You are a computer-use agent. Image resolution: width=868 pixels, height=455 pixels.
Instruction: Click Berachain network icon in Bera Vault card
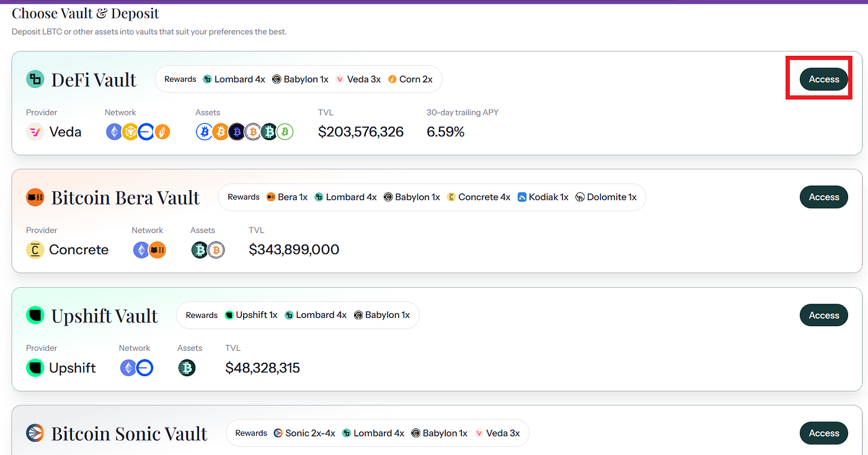click(x=157, y=250)
